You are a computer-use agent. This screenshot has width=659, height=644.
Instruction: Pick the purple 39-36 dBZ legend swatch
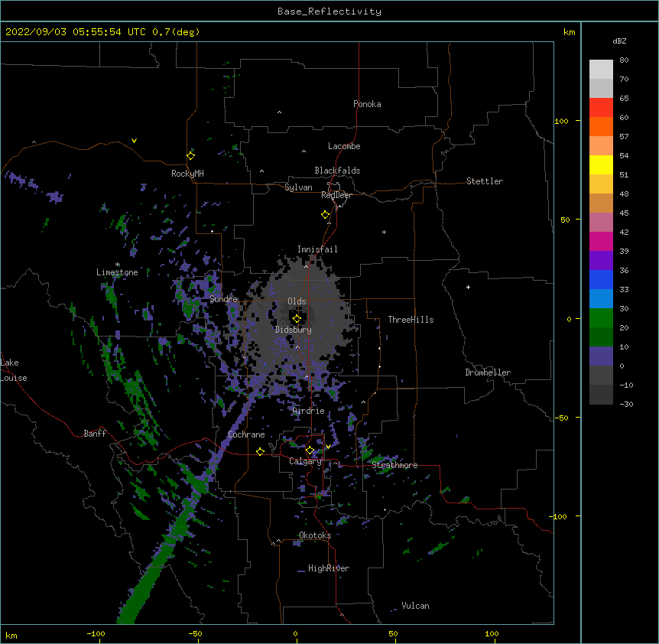pyautogui.click(x=601, y=261)
